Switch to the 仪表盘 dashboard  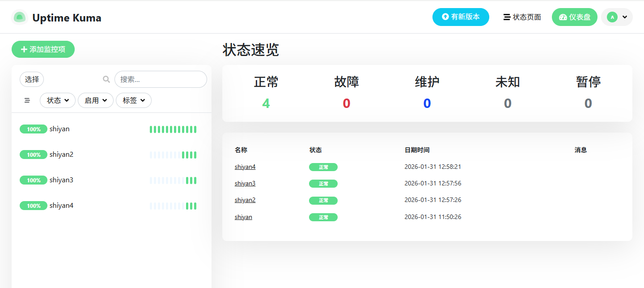(x=575, y=17)
